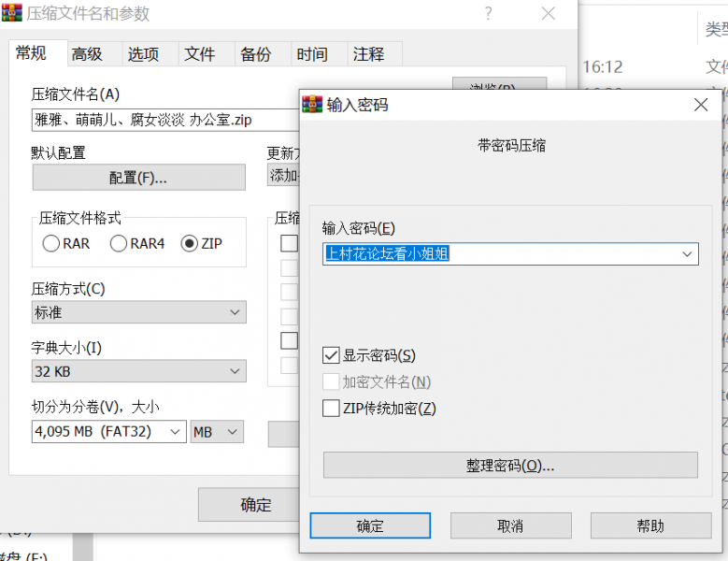Screen dimensions: 728x561
Task: Expand the MB unit dropdown
Action: coord(217,432)
